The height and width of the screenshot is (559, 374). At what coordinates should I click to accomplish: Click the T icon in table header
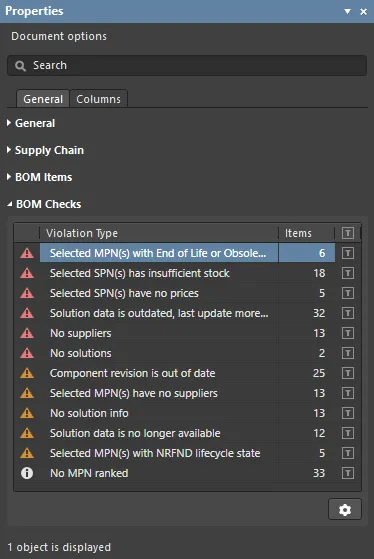pyautogui.click(x=348, y=233)
